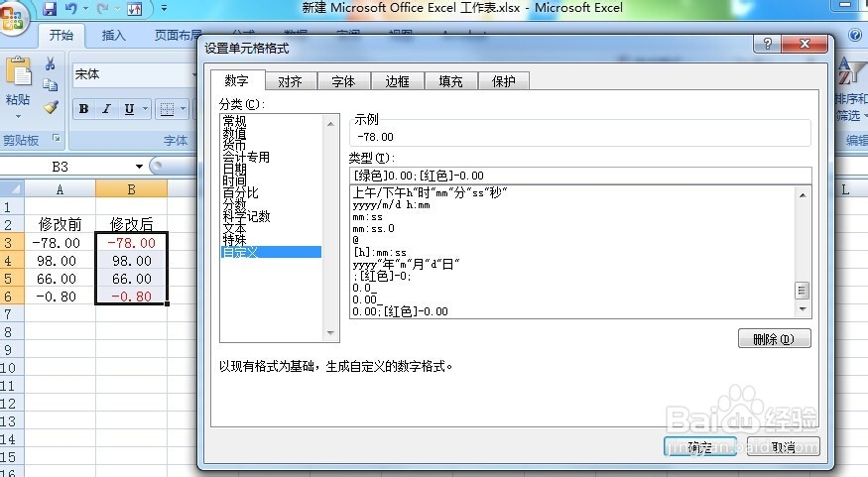
Task: Switch to the 字体 dialog tab
Action: (343, 81)
